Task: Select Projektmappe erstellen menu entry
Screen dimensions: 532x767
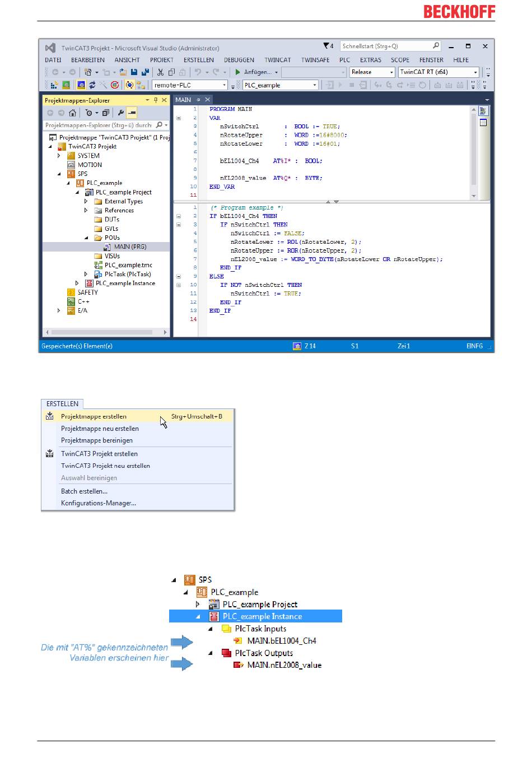Action: pyautogui.click(x=138, y=416)
